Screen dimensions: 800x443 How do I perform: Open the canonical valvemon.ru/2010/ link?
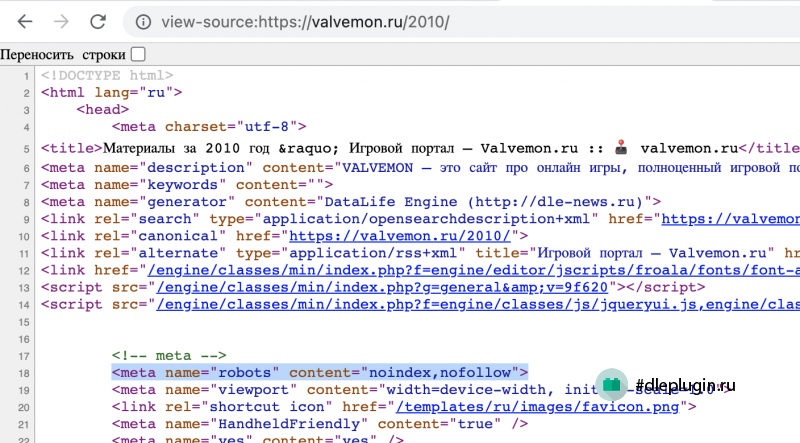click(400, 236)
